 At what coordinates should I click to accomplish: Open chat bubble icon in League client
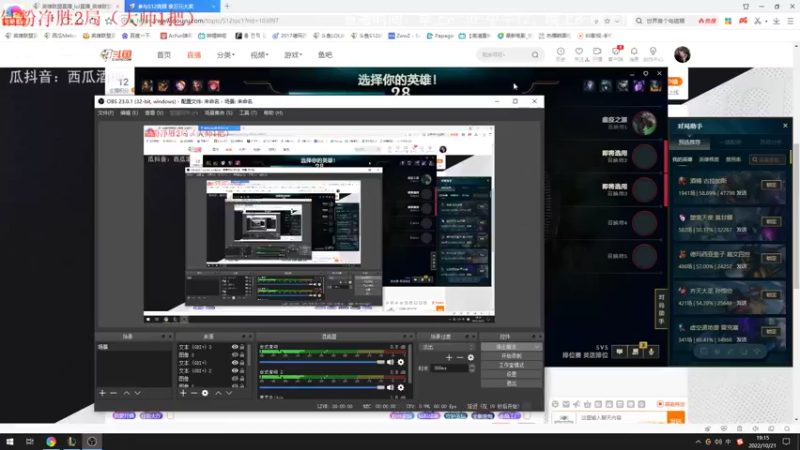tap(619, 352)
